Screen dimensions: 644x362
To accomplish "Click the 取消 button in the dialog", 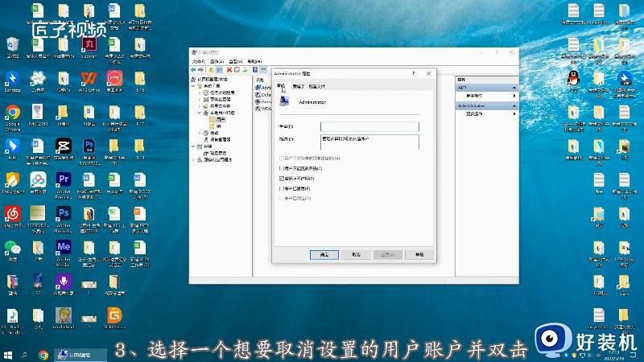I will pos(356,254).
